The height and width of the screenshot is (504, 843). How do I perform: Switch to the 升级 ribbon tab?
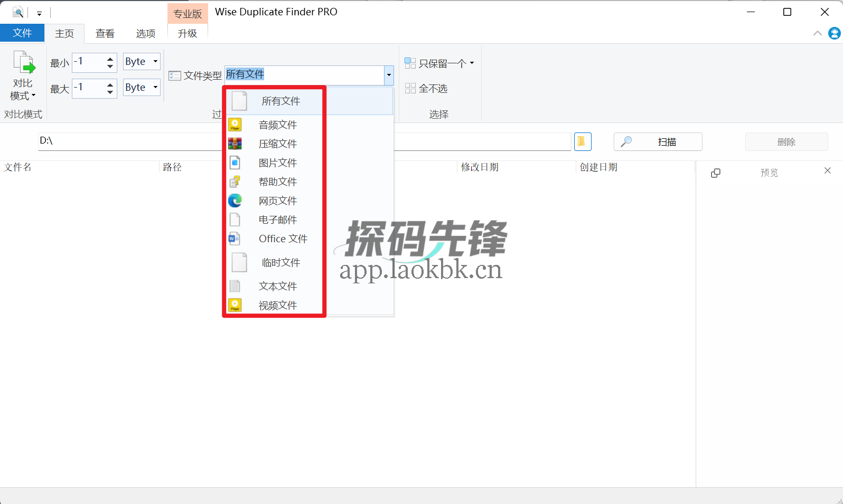point(188,33)
